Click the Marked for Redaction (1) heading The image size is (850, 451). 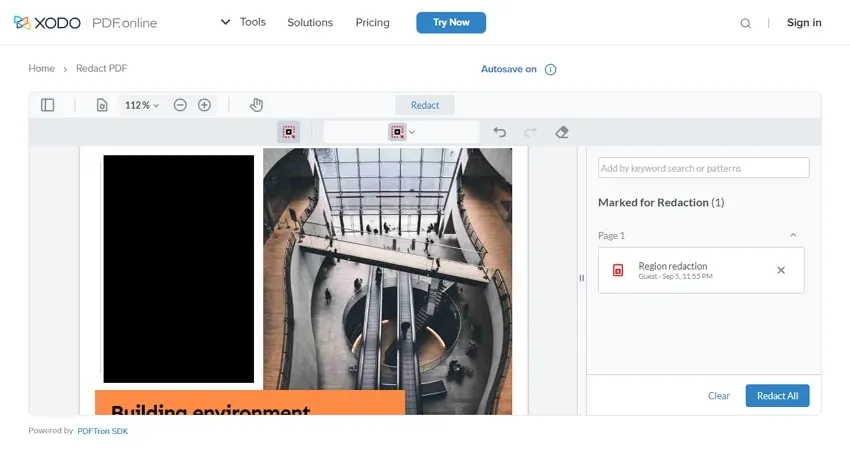point(661,203)
